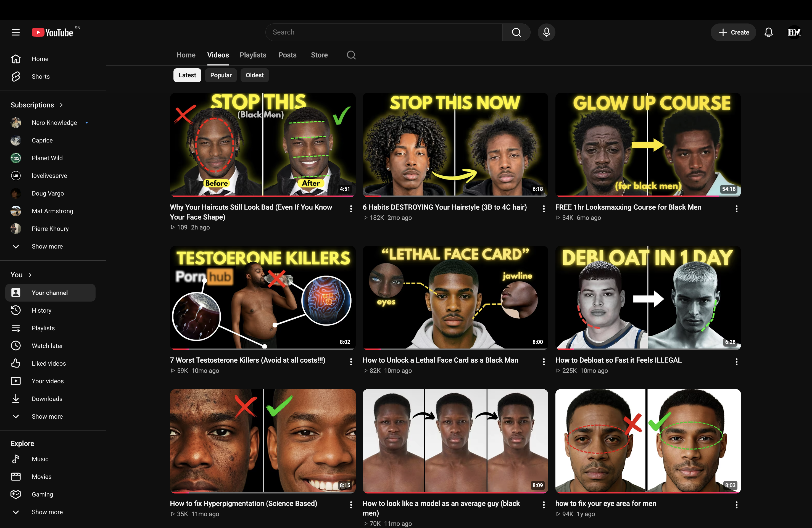Open options menu for Glow Up Course video
812x528 pixels.
[x=736, y=209]
